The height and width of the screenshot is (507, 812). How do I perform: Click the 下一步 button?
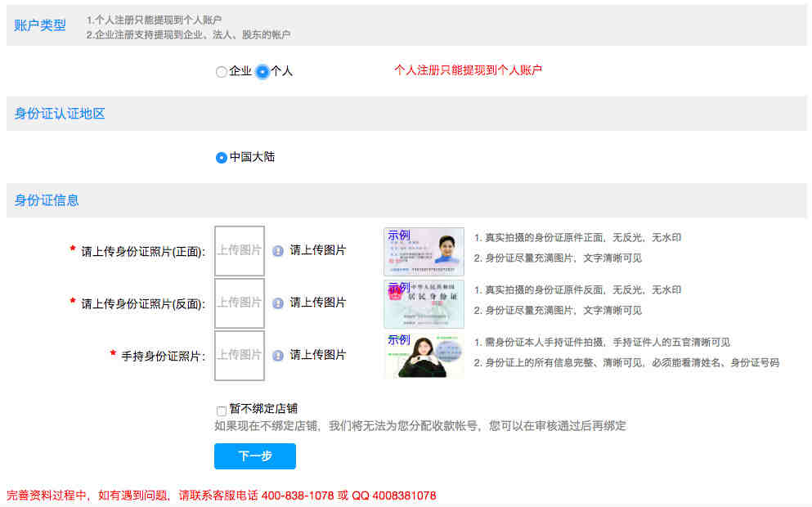coord(254,456)
